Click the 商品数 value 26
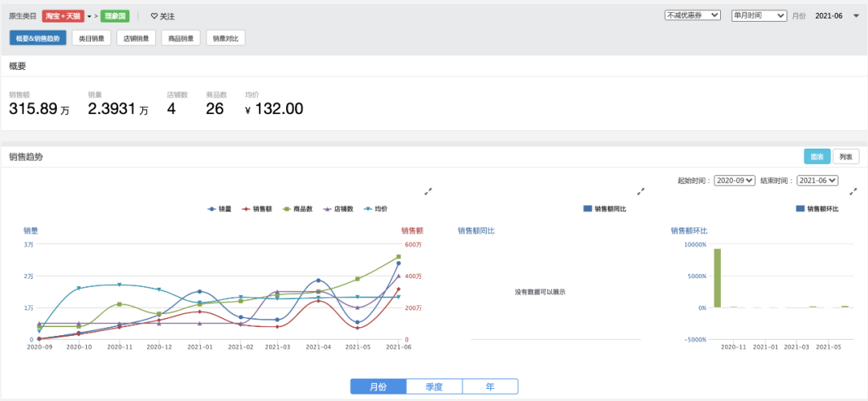The height and width of the screenshot is (401, 868). pyautogui.click(x=215, y=108)
